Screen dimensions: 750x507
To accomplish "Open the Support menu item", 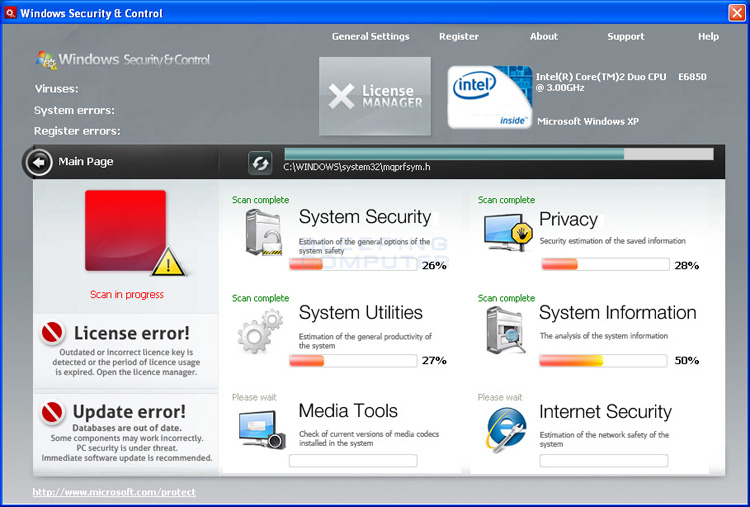I will [x=626, y=36].
